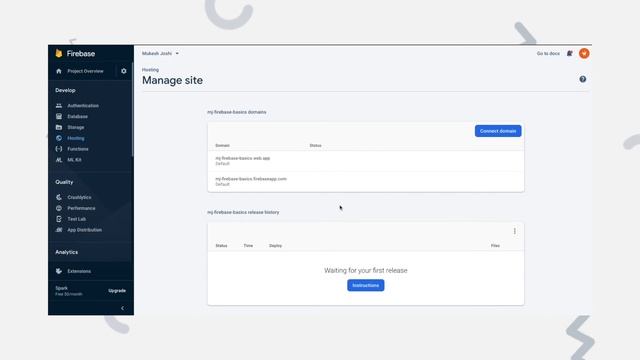Screen dimensions: 640x360
Task: Go to Storage in sidebar
Action: 76,127
